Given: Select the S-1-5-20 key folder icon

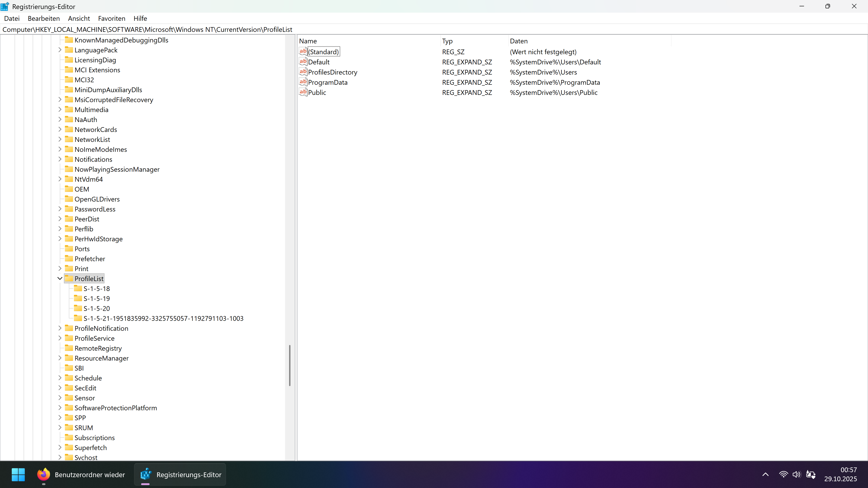Looking at the screenshot, I should (x=78, y=308).
